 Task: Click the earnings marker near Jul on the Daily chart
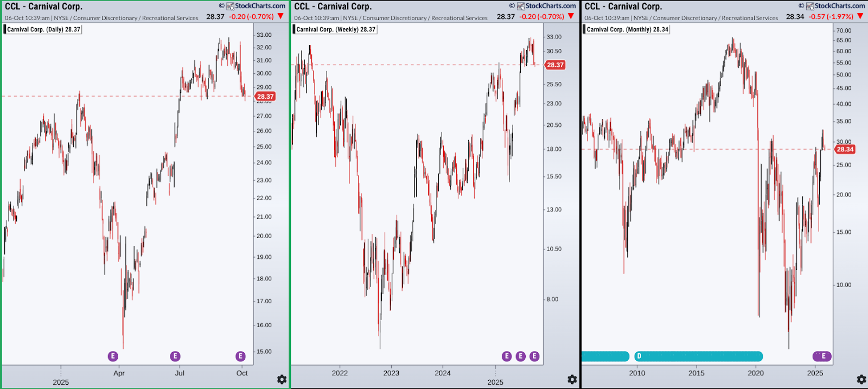point(175,356)
